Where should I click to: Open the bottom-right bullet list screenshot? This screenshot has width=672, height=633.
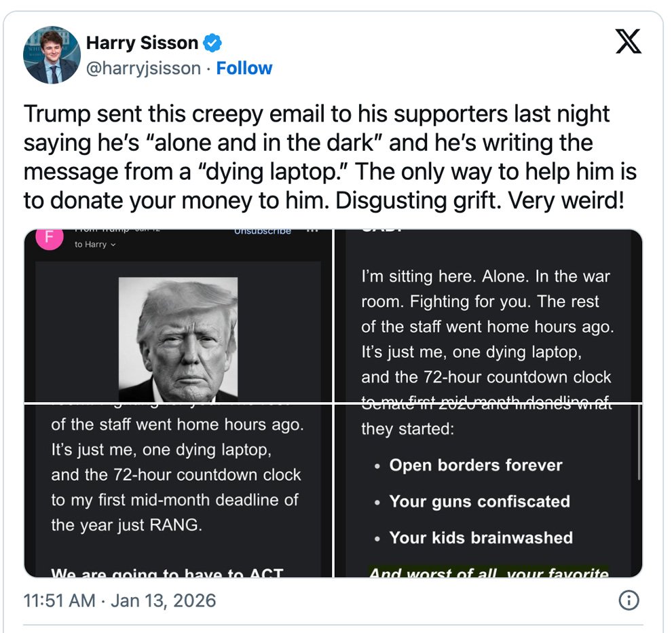pyautogui.click(x=488, y=490)
